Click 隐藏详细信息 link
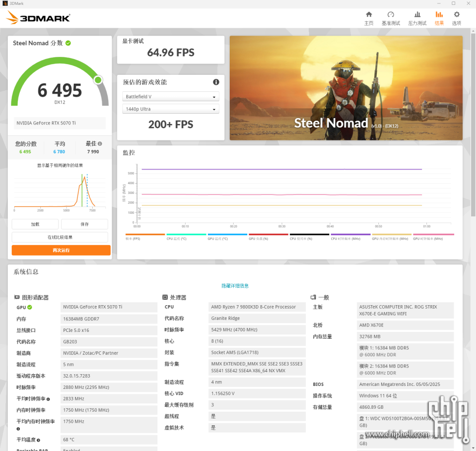 (235, 286)
